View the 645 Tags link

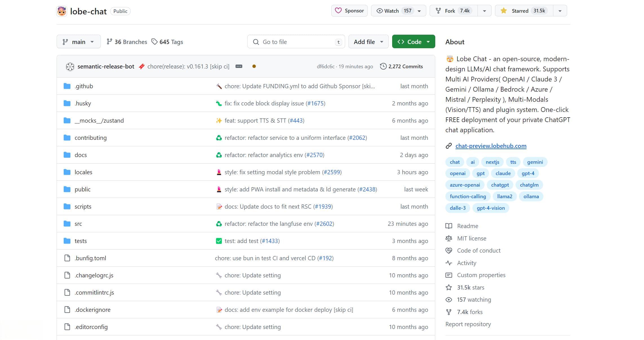[x=167, y=42]
